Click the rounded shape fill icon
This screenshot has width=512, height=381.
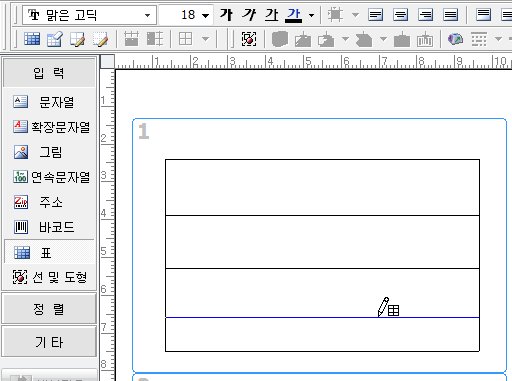280,39
